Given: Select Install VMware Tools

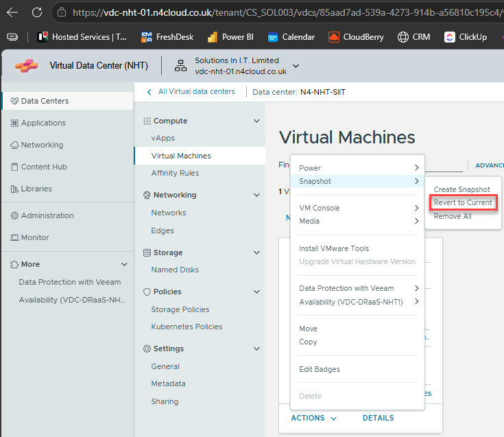Looking at the screenshot, I should (334, 248).
